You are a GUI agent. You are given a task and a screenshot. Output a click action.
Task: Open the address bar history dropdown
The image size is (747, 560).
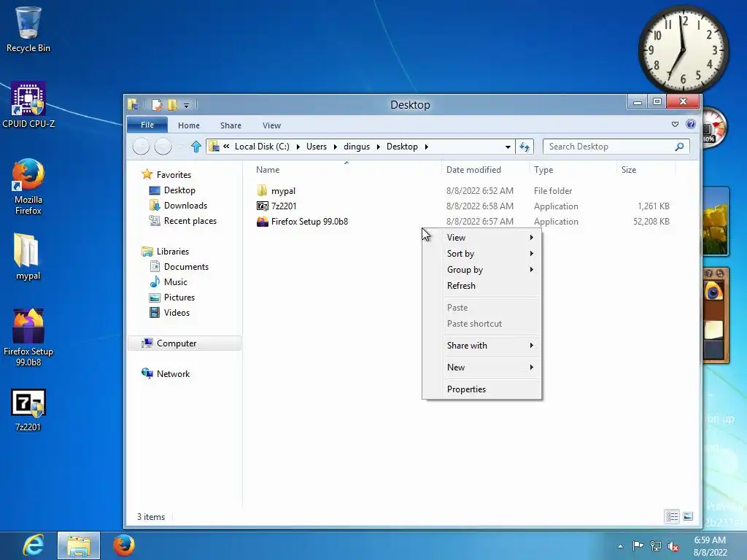click(x=508, y=147)
